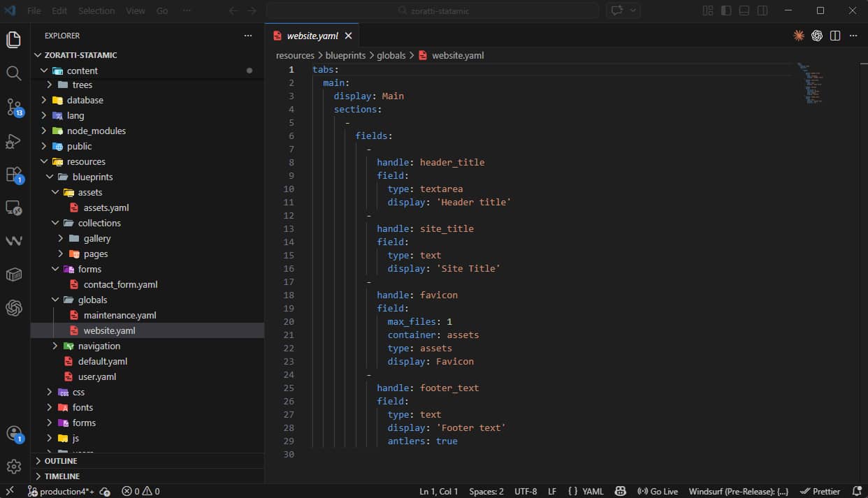Screen dimensions: 868x498
Task: Split the editor using the title bar icon
Action: click(x=834, y=35)
